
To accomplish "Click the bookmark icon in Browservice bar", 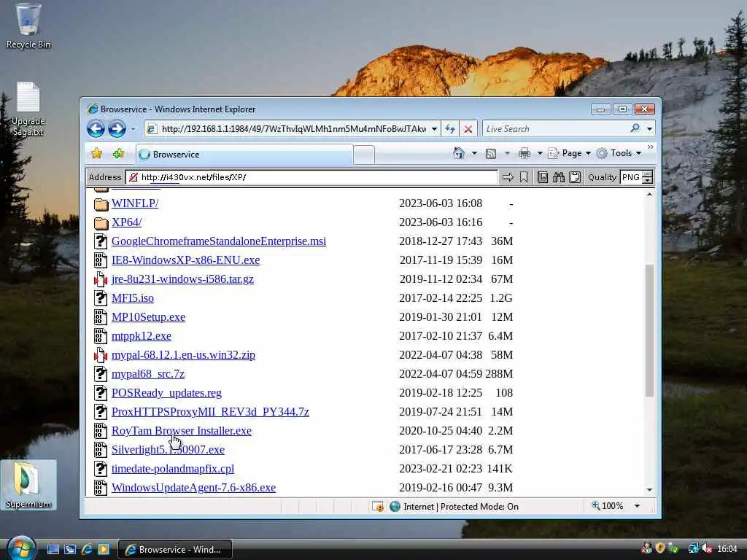I will tap(524, 177).
